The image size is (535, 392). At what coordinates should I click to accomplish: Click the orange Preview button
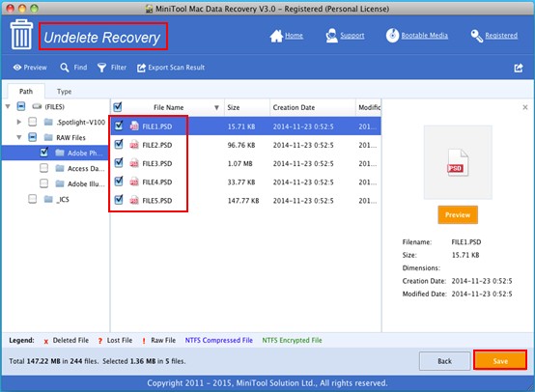[458, 215]
